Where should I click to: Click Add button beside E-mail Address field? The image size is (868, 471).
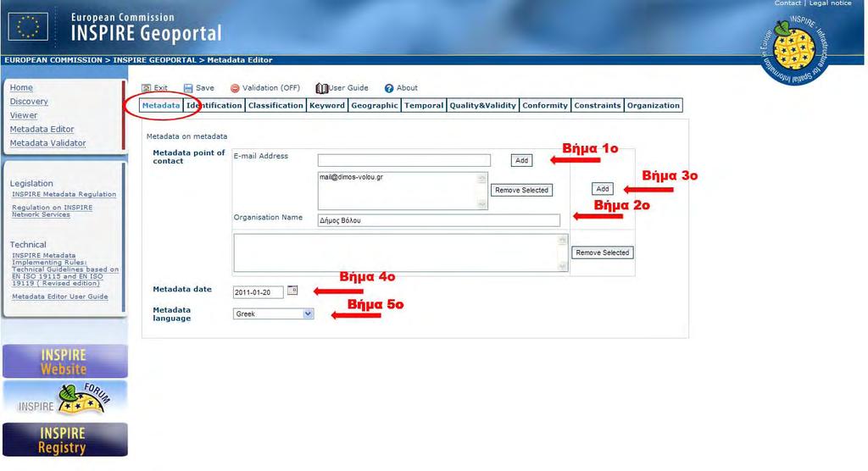coord(521,160)
